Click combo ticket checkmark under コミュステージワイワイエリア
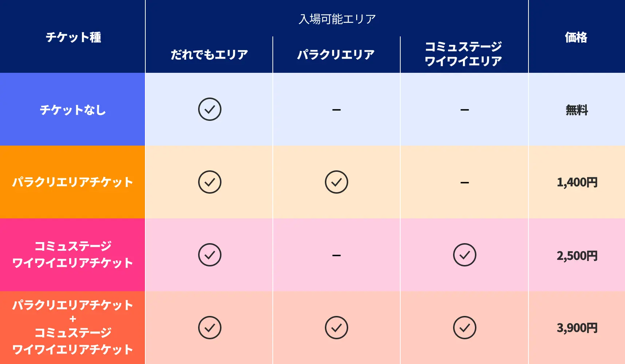 coord(465,328)
